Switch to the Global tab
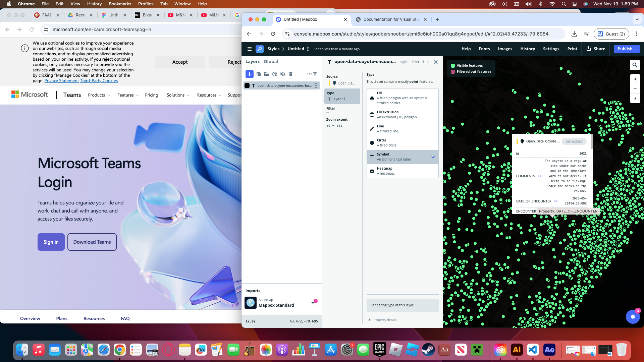The height and width of the screenshot is (362, 644). pos(271,61)
